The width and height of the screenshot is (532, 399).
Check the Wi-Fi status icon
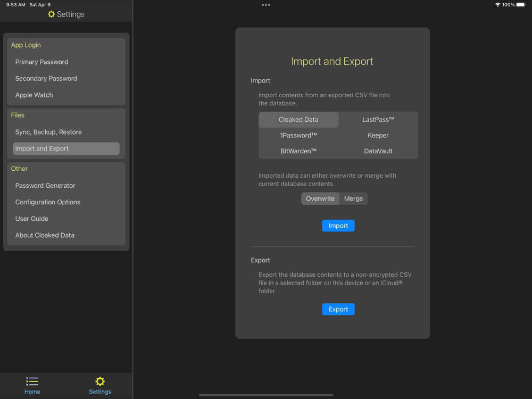497,5
